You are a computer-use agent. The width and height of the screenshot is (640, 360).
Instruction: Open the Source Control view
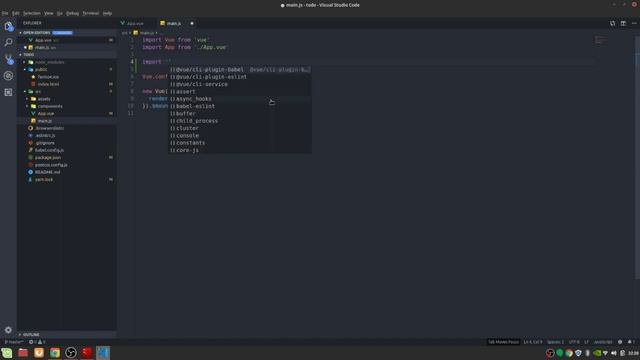pyautogui.click(x=8, y=60)
